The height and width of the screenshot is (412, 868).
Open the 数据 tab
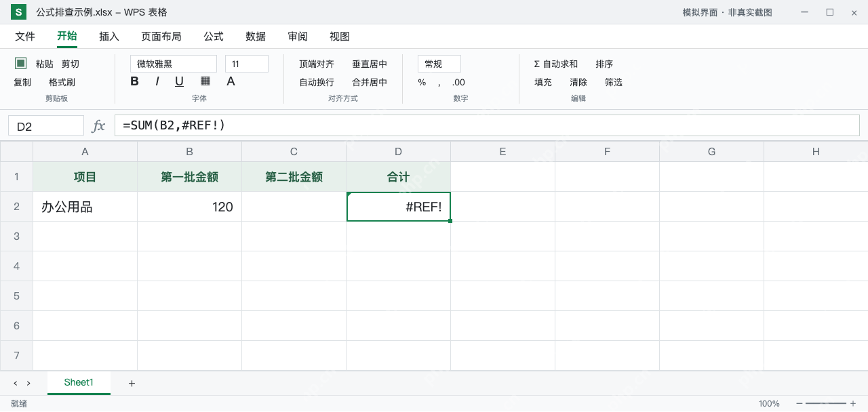coord(256,37)
